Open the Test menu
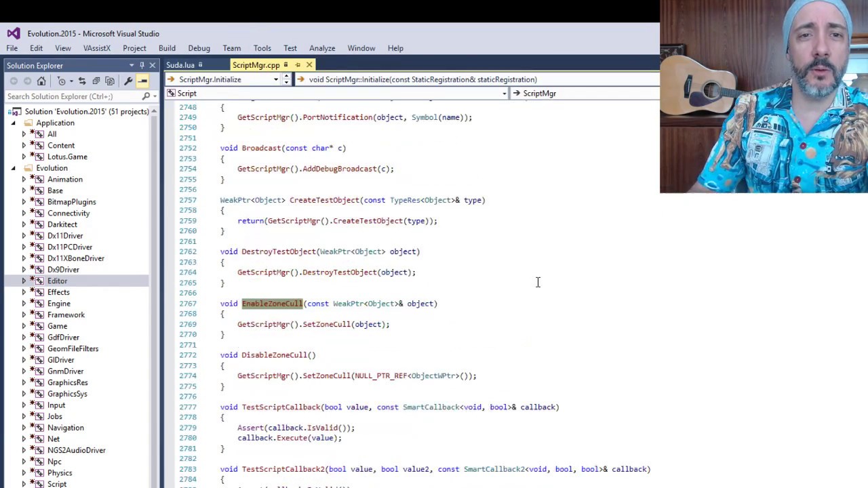868x488 pixels. point(290,48)
